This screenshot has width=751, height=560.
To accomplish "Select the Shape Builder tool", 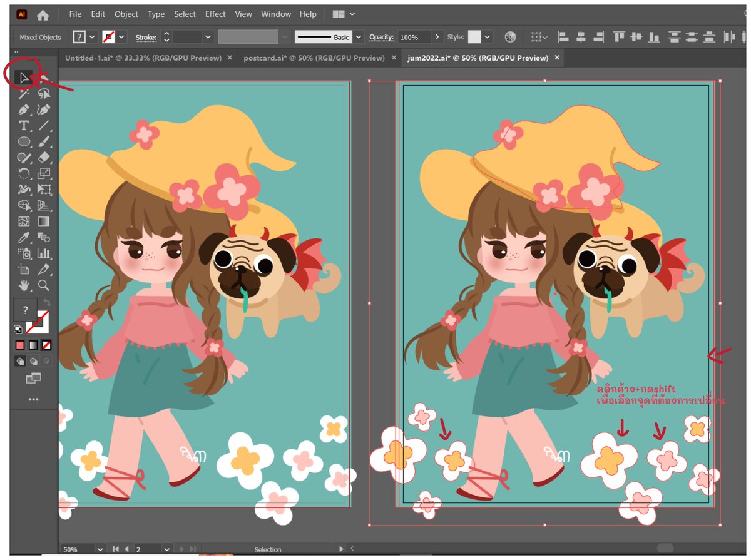I will (x=24, y=205).
